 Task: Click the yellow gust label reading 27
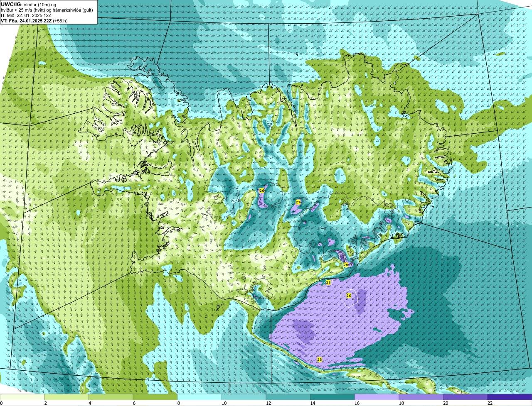[x=298, y=202]
